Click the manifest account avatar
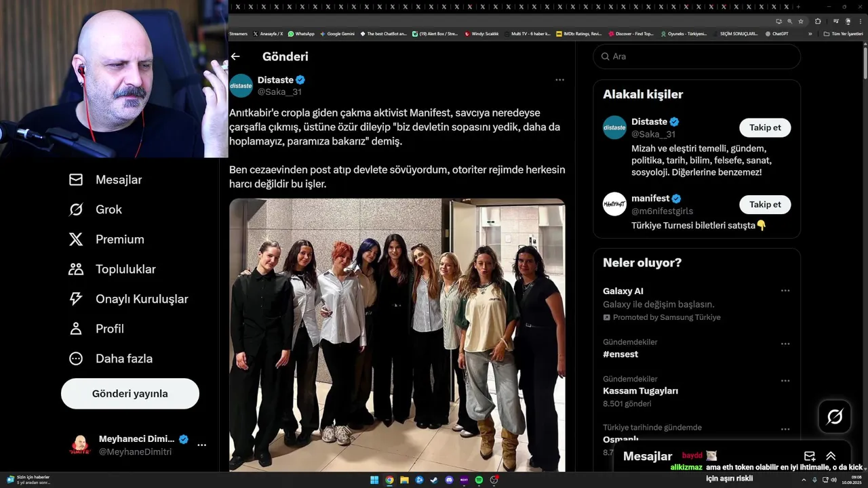Image resolution: width=868 pixels, height=488 pixels. tap(614, 204)
